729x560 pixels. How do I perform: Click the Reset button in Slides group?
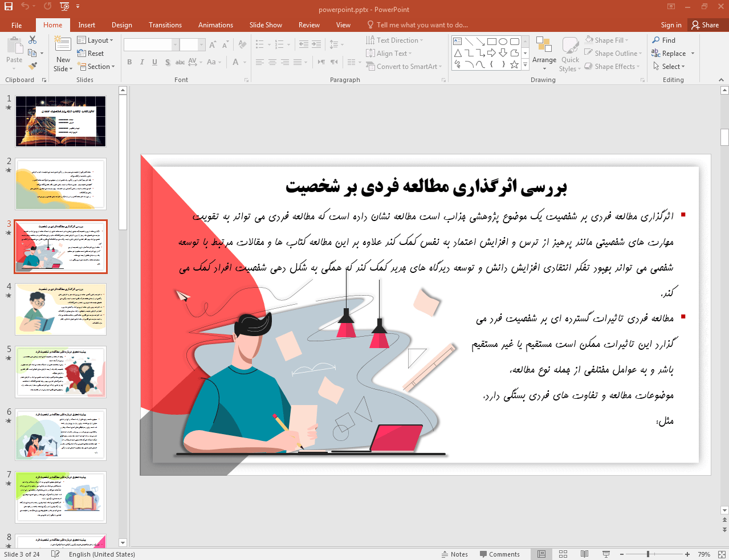pos(91,54)
